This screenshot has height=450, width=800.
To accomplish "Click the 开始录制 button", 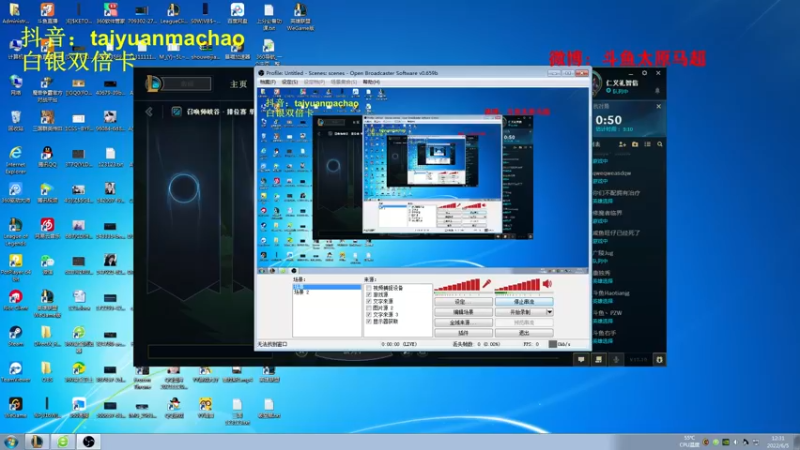I will tap(520, 312).
